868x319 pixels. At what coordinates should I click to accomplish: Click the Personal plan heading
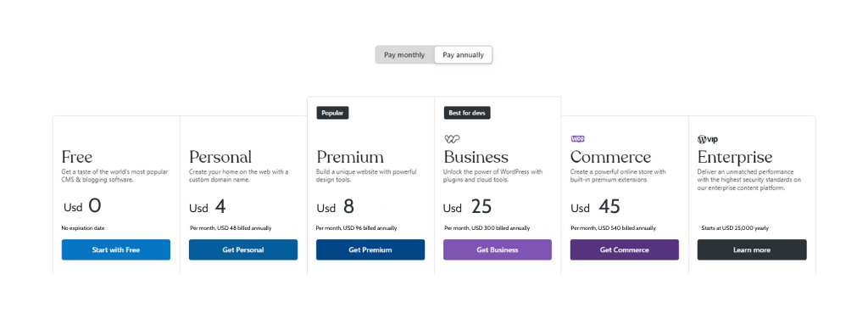pyautogui.click(x=220, y=157)
